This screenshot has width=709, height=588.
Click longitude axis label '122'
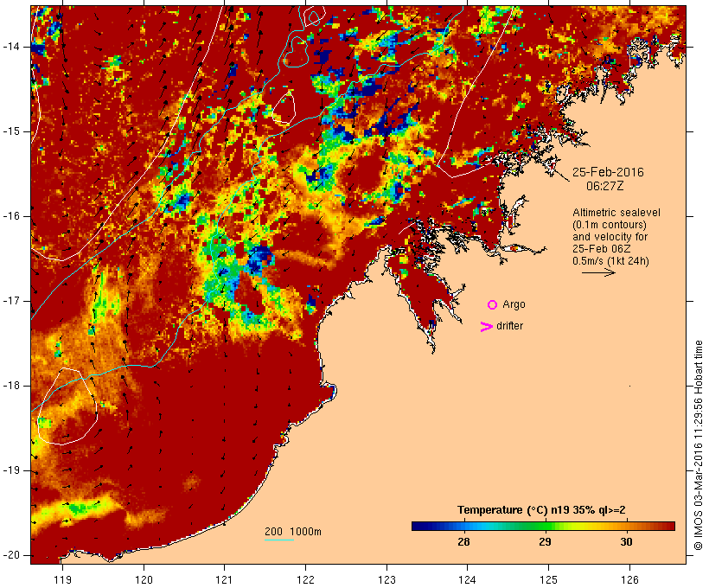(x=306, y=580)
